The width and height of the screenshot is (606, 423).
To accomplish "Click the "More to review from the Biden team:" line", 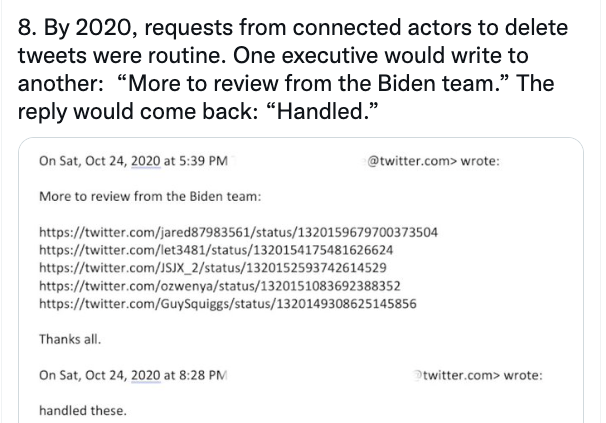I will click(x=150, y=196).
